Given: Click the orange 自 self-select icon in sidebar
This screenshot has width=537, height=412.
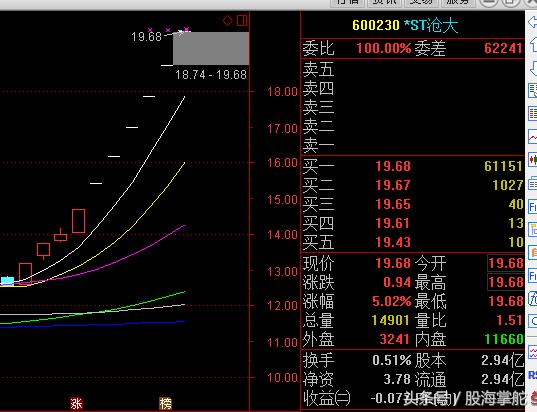Looking at the screenshot, I should point(533,253).
